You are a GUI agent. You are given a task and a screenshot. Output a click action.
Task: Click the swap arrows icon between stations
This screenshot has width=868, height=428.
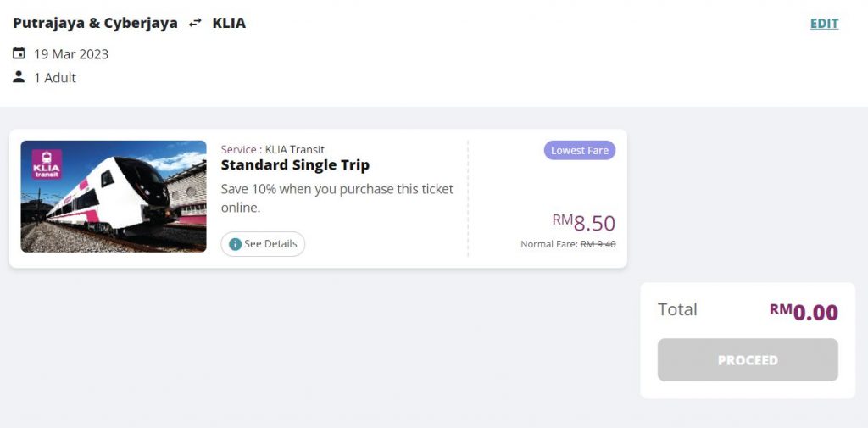click(196, 24)
